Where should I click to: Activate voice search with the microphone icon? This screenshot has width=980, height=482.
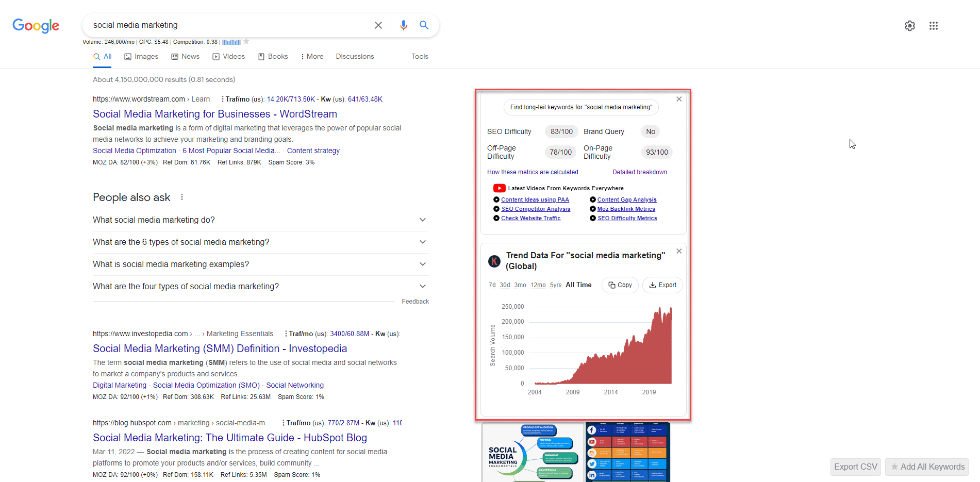click(403, 25)
